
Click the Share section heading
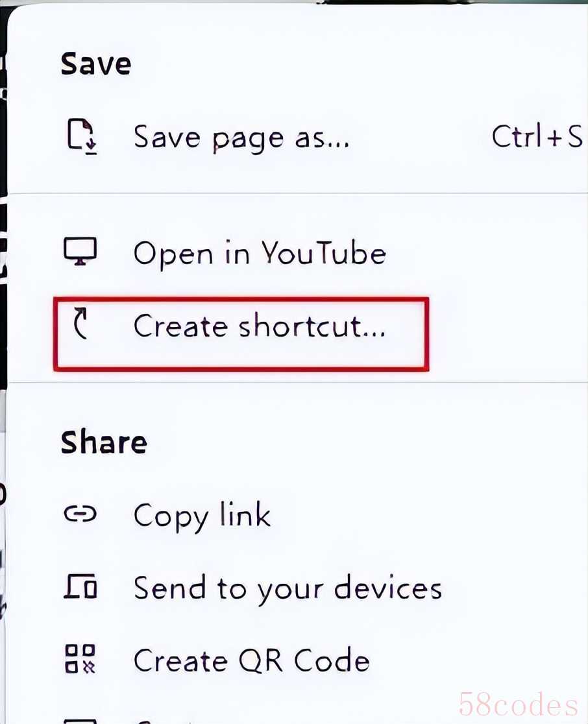pos(104,442)
